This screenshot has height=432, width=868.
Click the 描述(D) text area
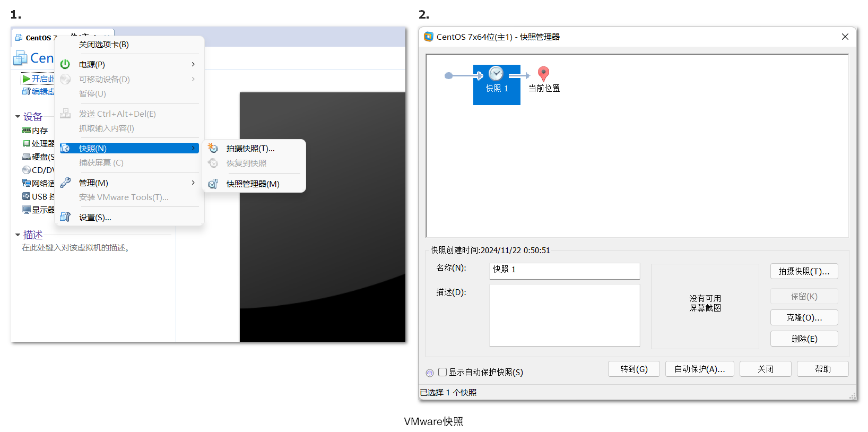pyautogui.click(x=564, y=315)
